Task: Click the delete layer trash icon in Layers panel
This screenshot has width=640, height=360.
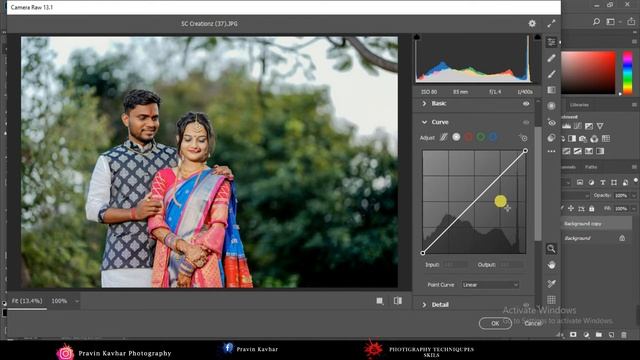Action: pos(624,335)
